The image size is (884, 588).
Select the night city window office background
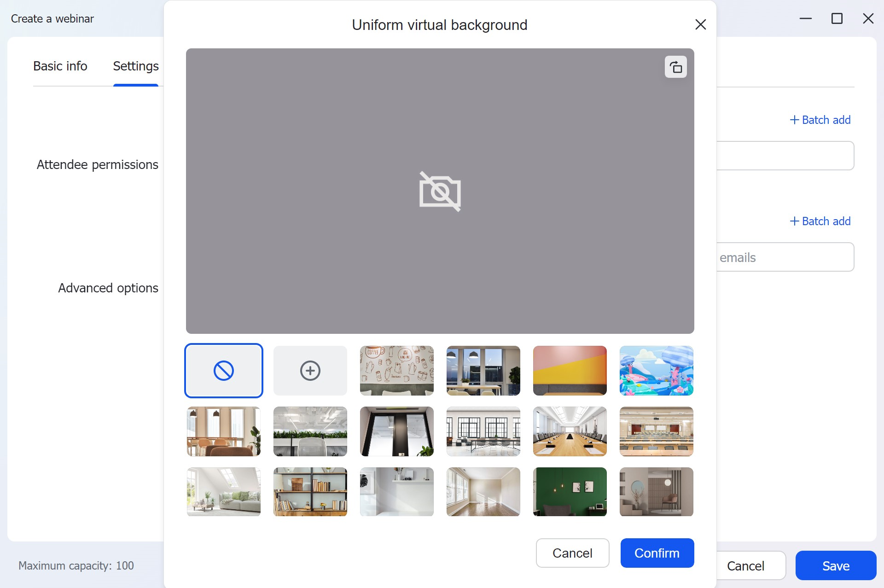pyautogui.click(x=483, y=370)
